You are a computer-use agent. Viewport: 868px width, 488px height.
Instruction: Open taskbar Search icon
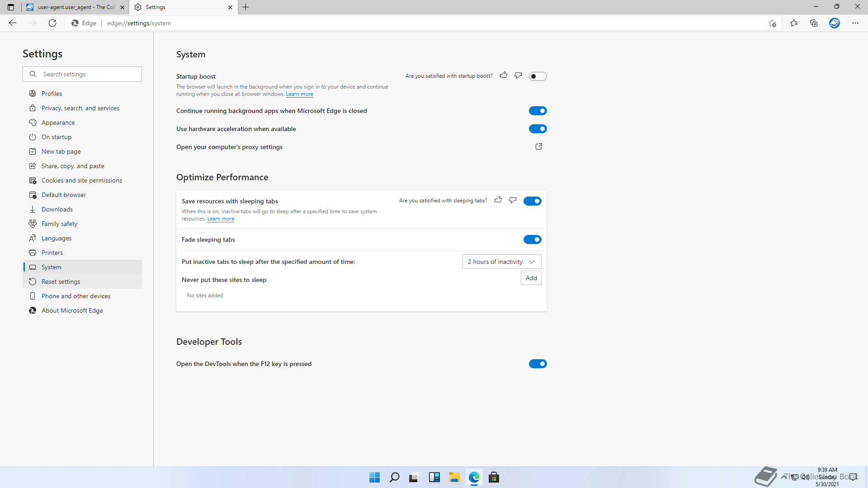click(x=394, y=477)
